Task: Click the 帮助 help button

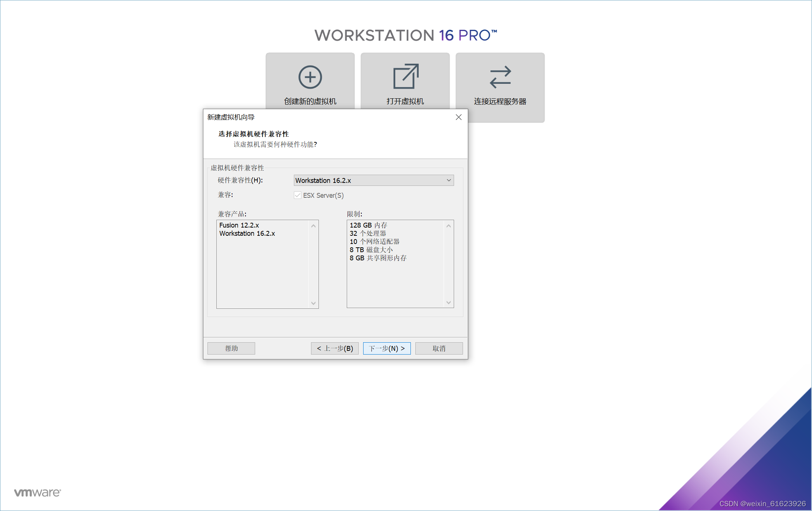Action: (231, 348)
